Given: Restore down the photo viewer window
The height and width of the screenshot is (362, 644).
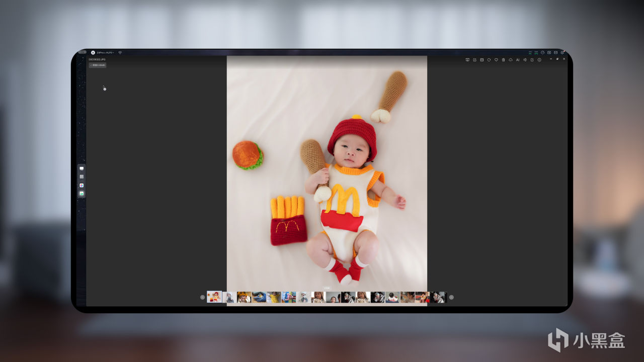Looking at the screenshot, I should click(557, 59).
